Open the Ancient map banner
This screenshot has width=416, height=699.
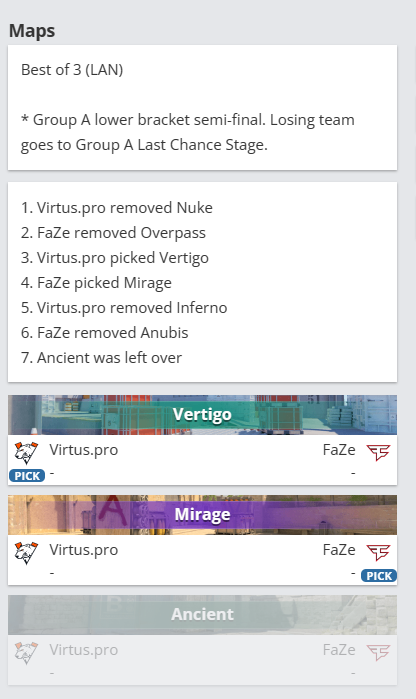[202, 614]
